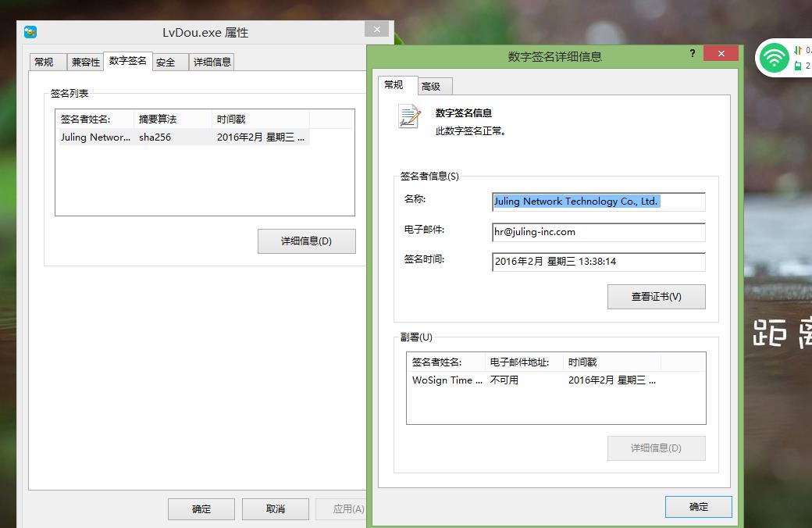The image size is (812, 528).
Task: Click 时间戳 column header in signature list
Action: pos(261,120)
